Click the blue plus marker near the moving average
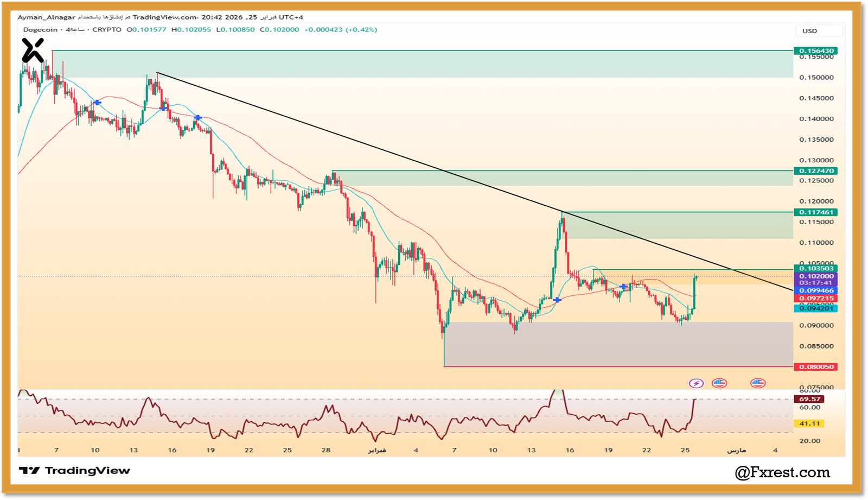 coord(624,286)
